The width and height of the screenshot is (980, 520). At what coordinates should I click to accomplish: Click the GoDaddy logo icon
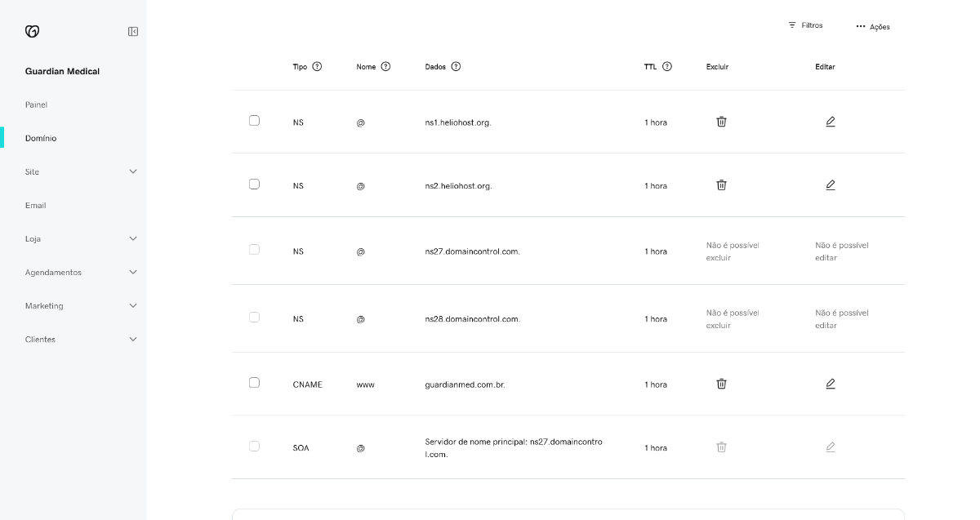[x=33, y=31]
